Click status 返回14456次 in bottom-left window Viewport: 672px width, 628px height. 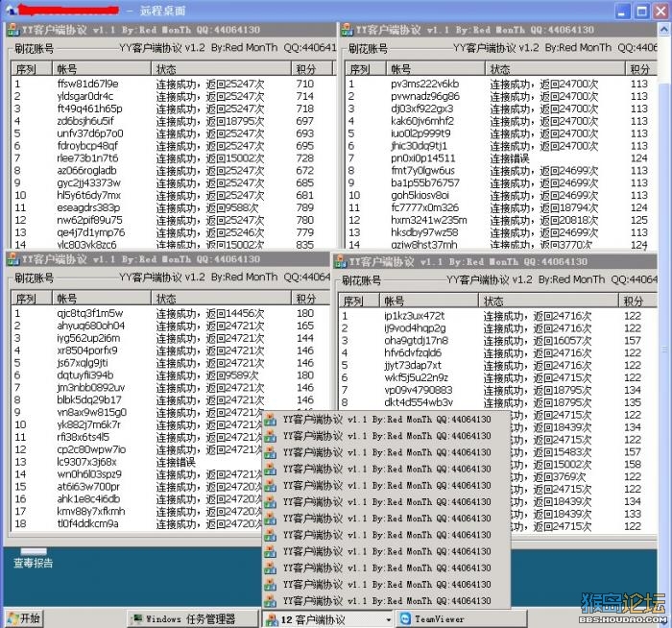(x=235, y=313)
